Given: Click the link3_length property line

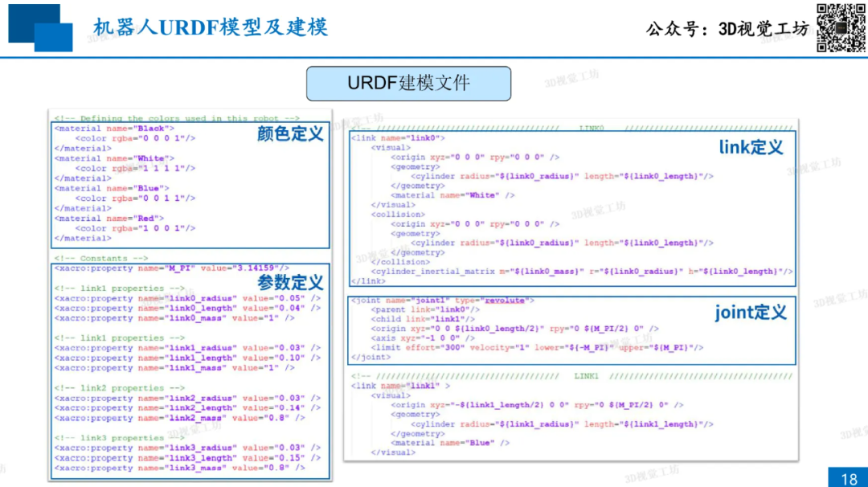Looking at the screenshot, I should point(187,458).
